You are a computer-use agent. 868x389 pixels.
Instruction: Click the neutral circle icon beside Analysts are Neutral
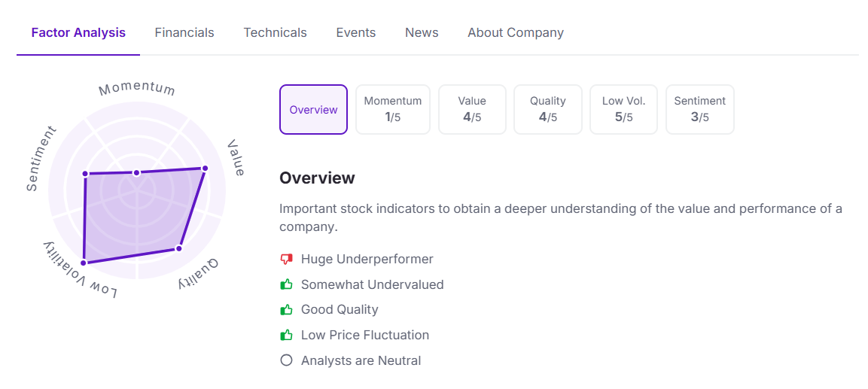pos(286,360)
